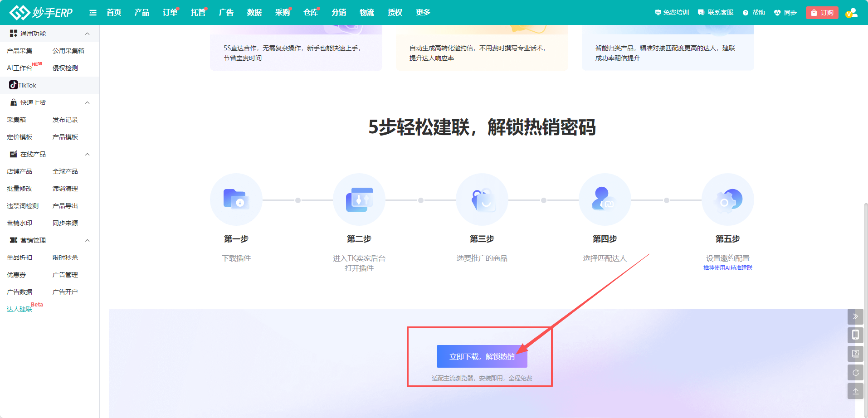The height and width of the screenshot is (418, 868).
Task: Open 单品折扣 in the sidebar
Action: click(20, 258)
